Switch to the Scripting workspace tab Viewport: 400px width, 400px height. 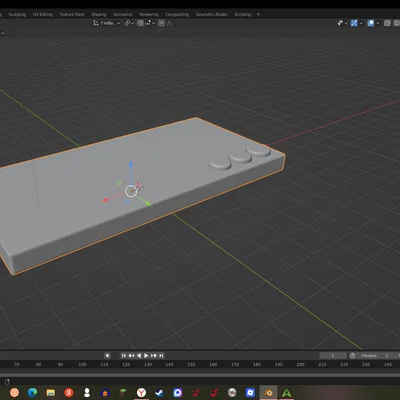click(242, 14)
